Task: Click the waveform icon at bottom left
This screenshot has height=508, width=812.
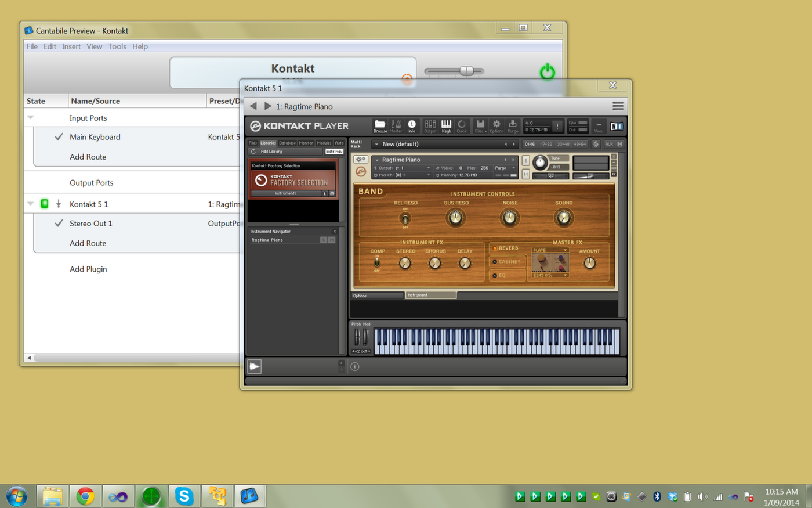Action: (x=254, y=366)
